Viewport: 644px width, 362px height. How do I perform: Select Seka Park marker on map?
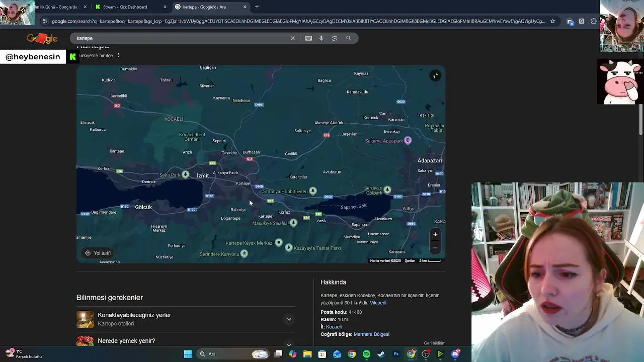(x=186, y=174)
